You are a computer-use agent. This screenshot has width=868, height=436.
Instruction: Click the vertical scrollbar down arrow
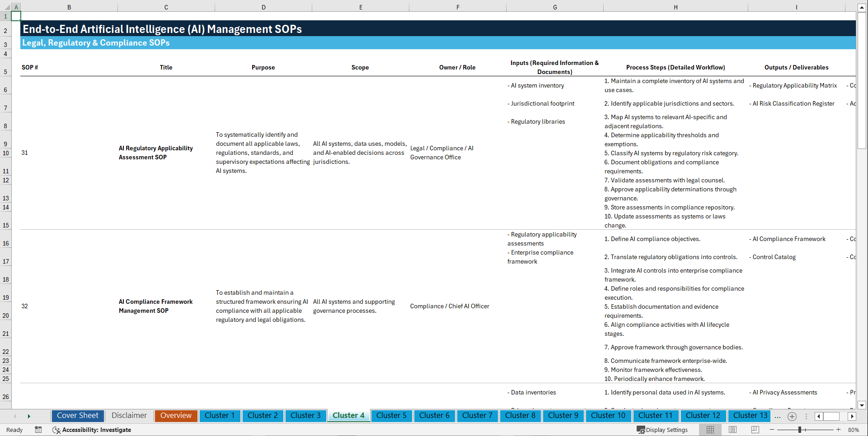862,405
